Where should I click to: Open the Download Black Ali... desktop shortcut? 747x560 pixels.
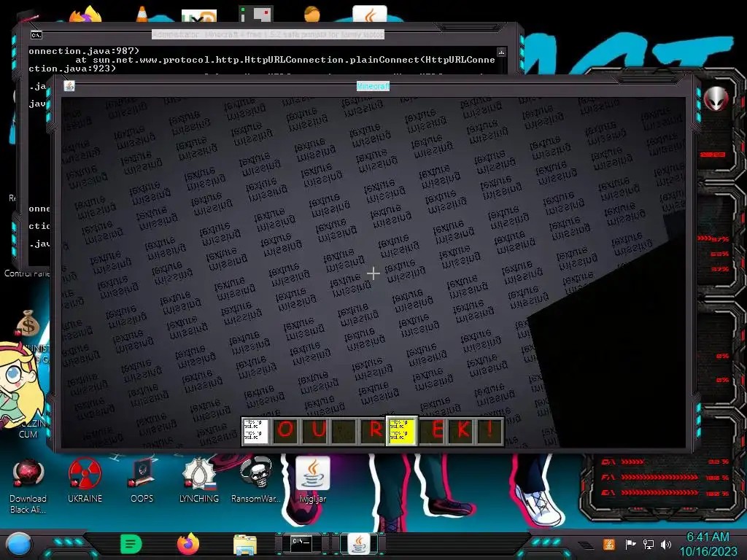click(28, 486)
